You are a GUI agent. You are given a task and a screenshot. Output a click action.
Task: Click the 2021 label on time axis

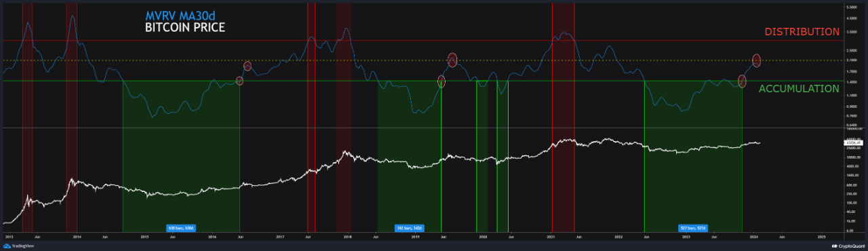click(551, 237)
